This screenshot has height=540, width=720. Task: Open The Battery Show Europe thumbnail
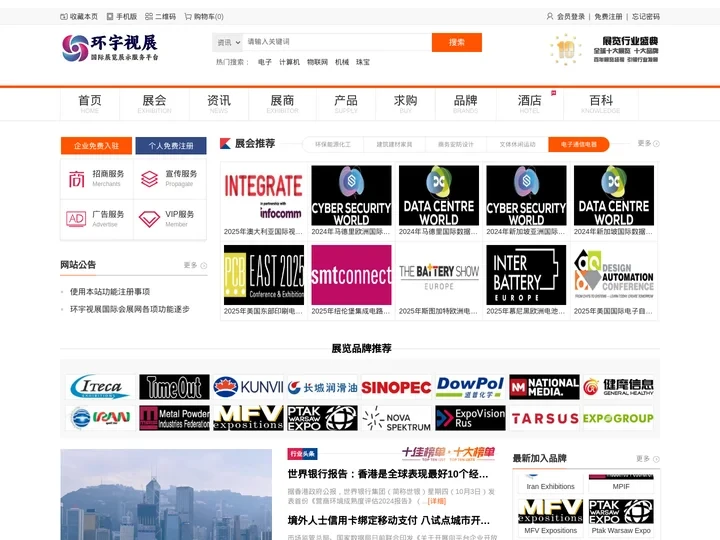(x=439, y=275)
